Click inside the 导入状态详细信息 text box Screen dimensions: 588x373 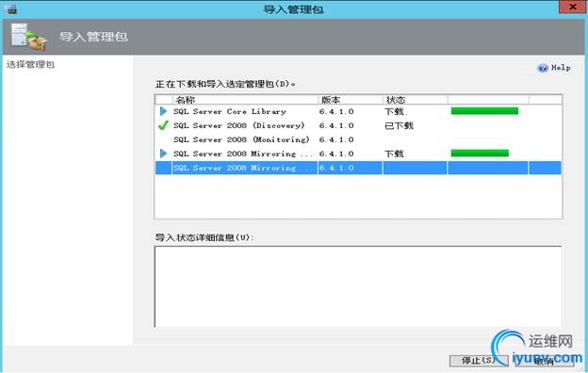pos(358,286)
